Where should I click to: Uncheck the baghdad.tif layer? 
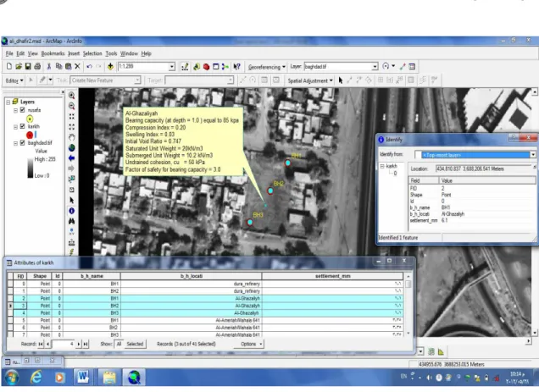pyautogui.click(x=22, y=142)
